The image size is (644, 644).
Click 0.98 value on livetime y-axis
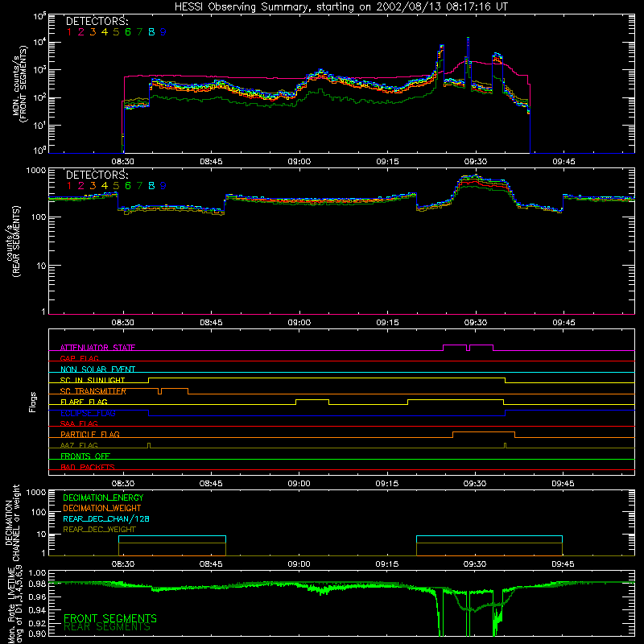pyautogui.click(x=37, y=584)
